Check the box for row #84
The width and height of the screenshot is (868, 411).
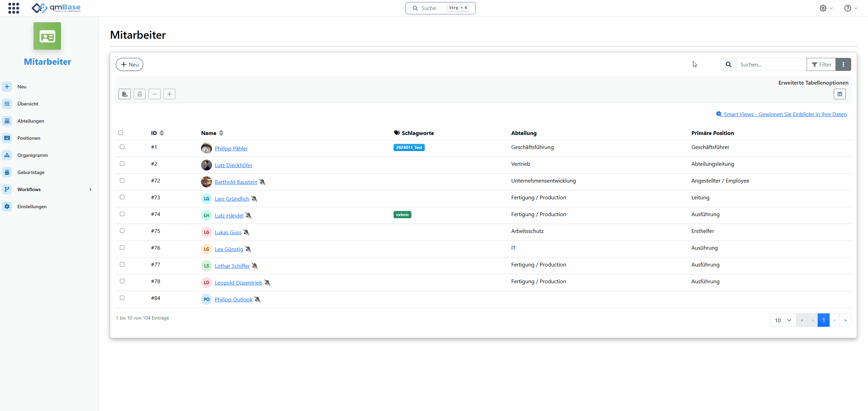click(x=122, y=298)
